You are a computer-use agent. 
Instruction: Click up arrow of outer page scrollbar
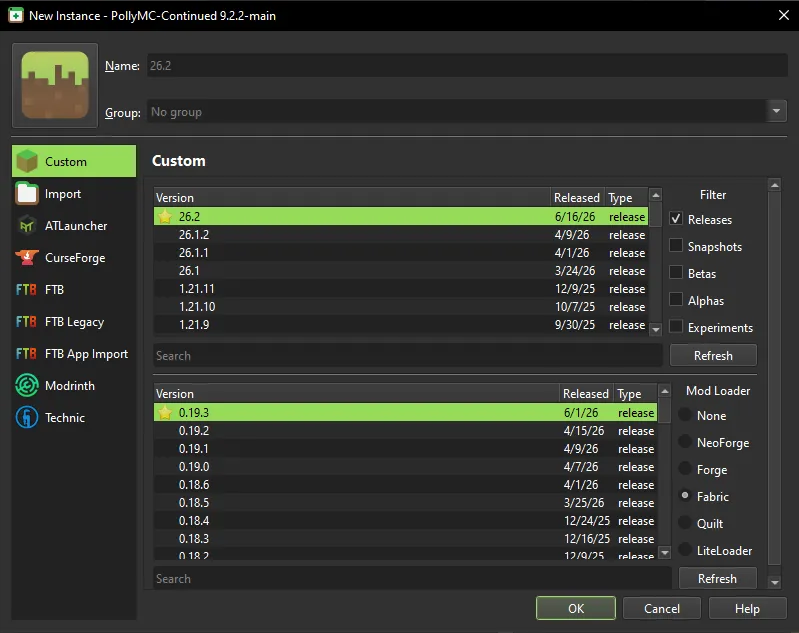pos(775,185)
